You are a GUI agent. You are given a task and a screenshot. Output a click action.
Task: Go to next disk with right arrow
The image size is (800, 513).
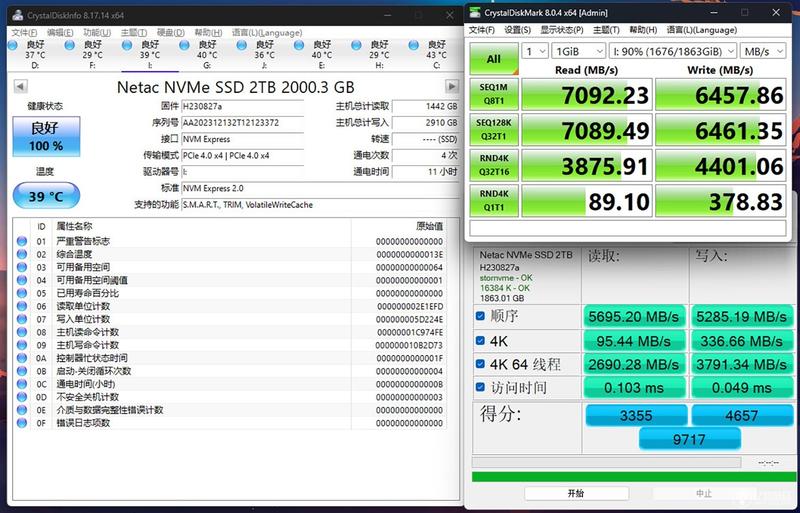click(452, 86)
